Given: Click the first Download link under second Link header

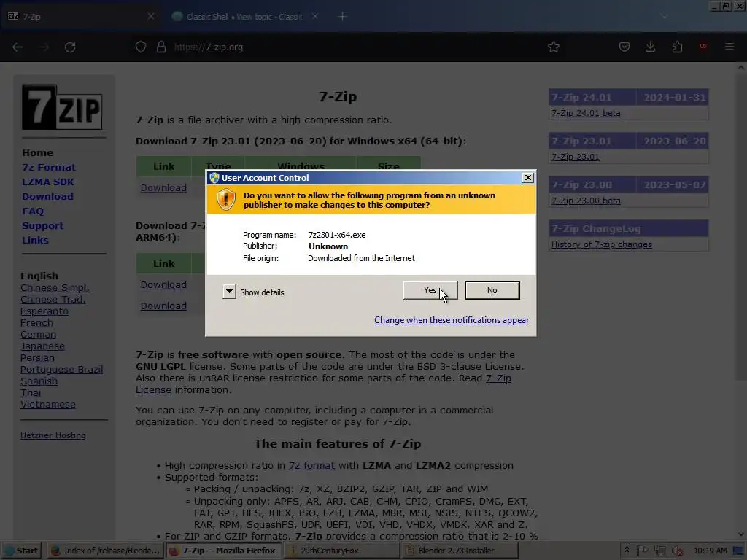Looking at the screenshot, I should 163,285.
